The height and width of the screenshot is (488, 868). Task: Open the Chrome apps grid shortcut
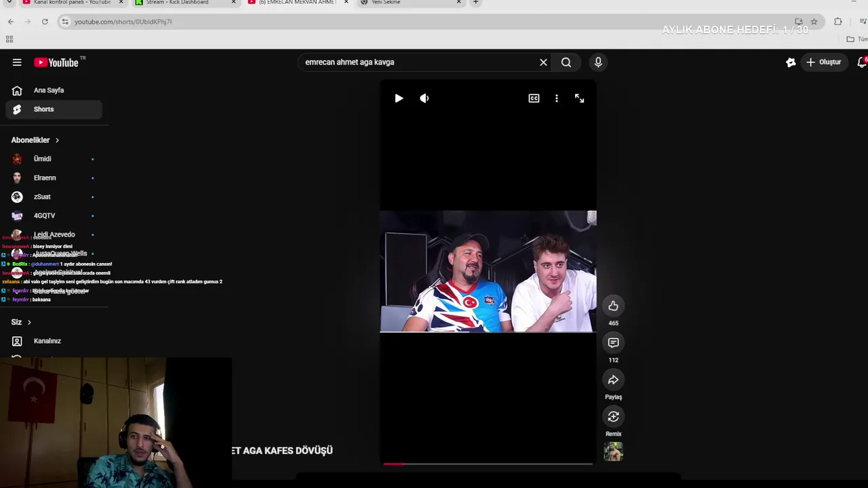pos(9,39)
